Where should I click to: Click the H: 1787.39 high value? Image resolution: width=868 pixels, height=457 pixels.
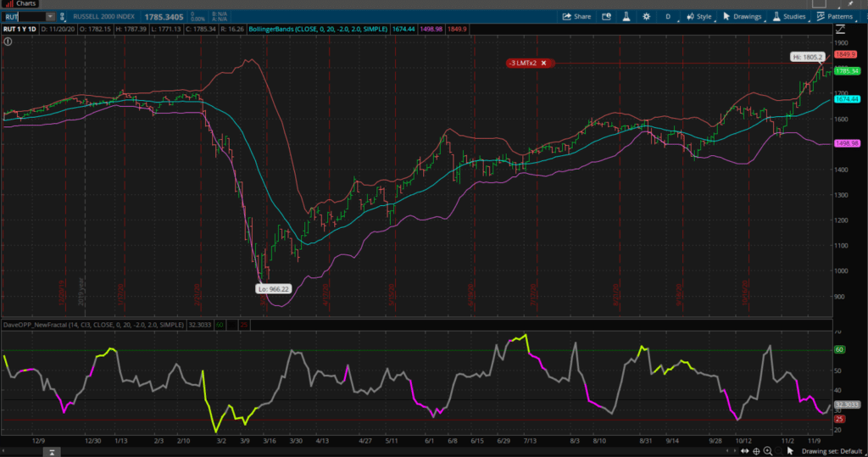click(131, 30)
